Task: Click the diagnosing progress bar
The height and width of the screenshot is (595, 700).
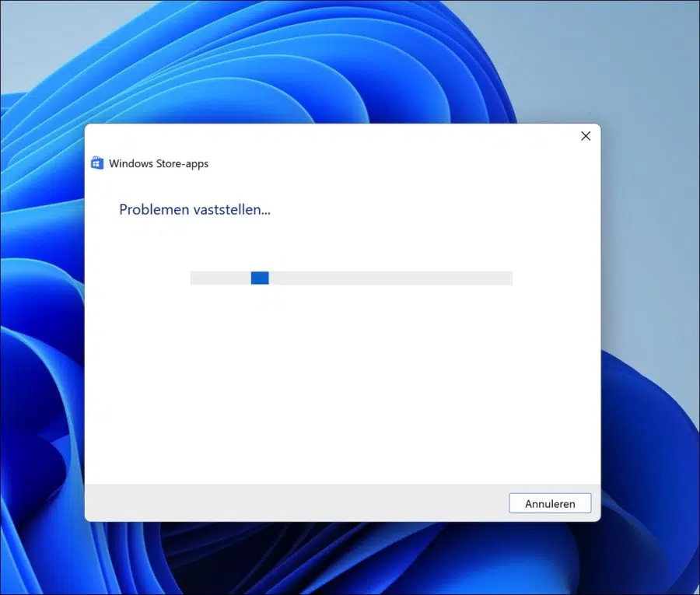Action: (x=351, y=278)
